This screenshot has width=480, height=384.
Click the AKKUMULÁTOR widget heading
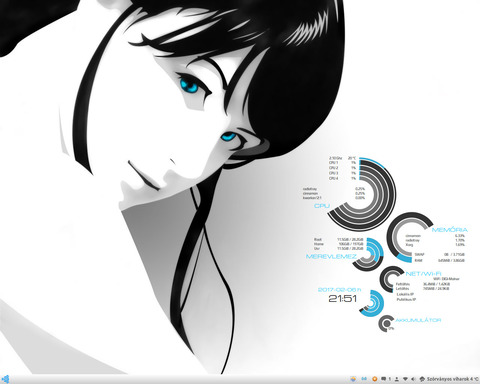click(x=418, y=320)
